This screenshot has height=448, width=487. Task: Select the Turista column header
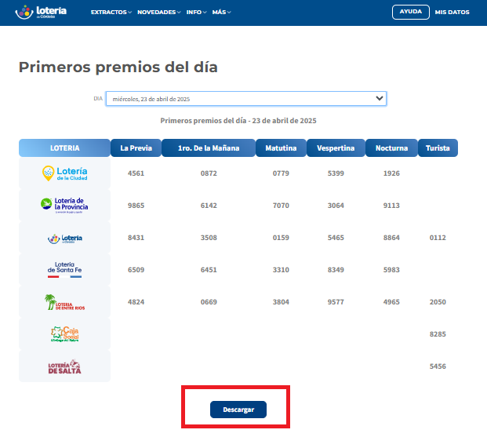pos(438,148)
